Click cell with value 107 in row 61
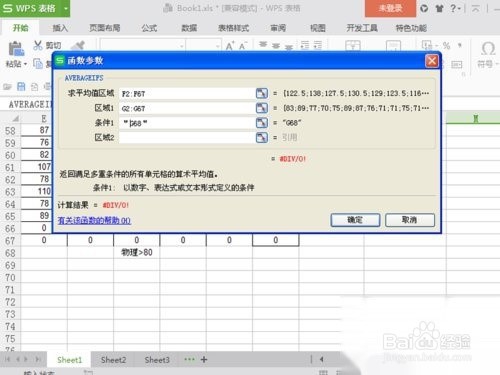Viewport: 500px width, 375px height. pos(36,167)
